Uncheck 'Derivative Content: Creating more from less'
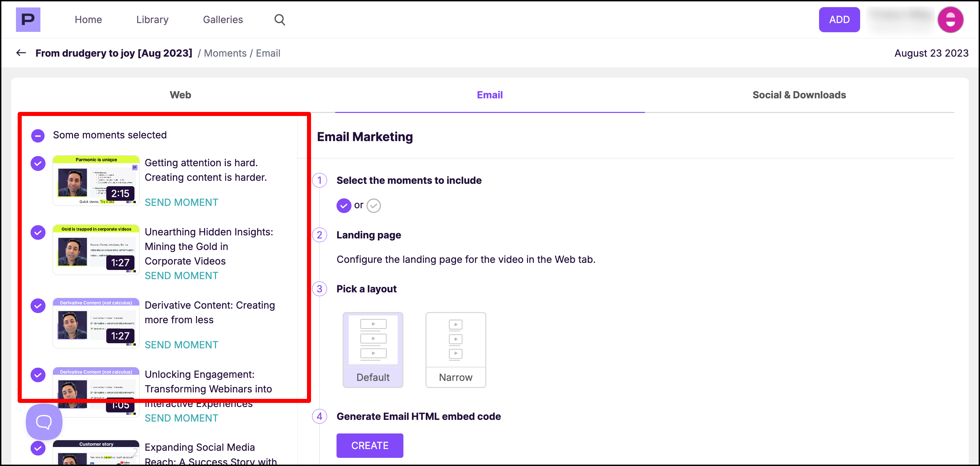 (x=38, y=306)
